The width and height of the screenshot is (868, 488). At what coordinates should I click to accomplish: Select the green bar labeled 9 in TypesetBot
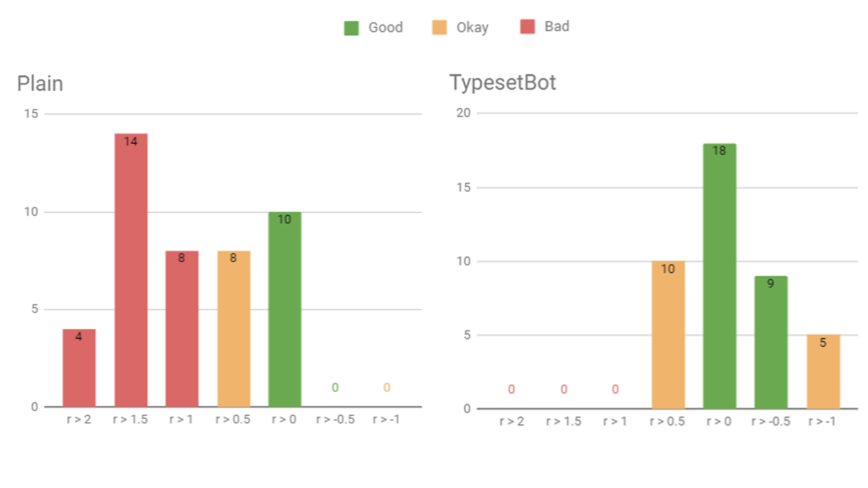tap(771, 342)
